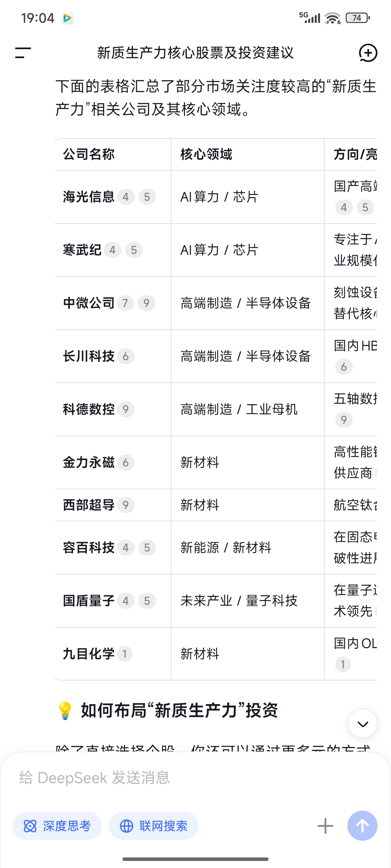The height and width of the screenshot is (868, 391).
Task: Tap the 如何布局新质生产力投资 heading
Action: tap(179, 710)
